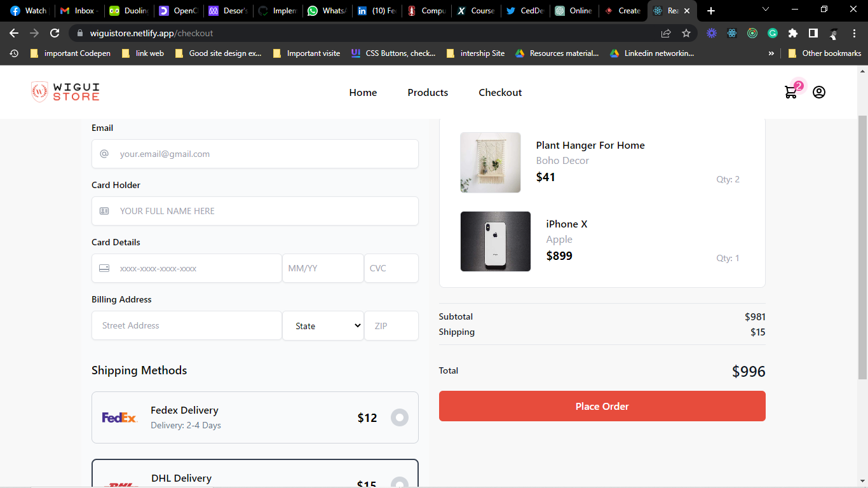Select Fedex Delivery radio button

[400, 417]
